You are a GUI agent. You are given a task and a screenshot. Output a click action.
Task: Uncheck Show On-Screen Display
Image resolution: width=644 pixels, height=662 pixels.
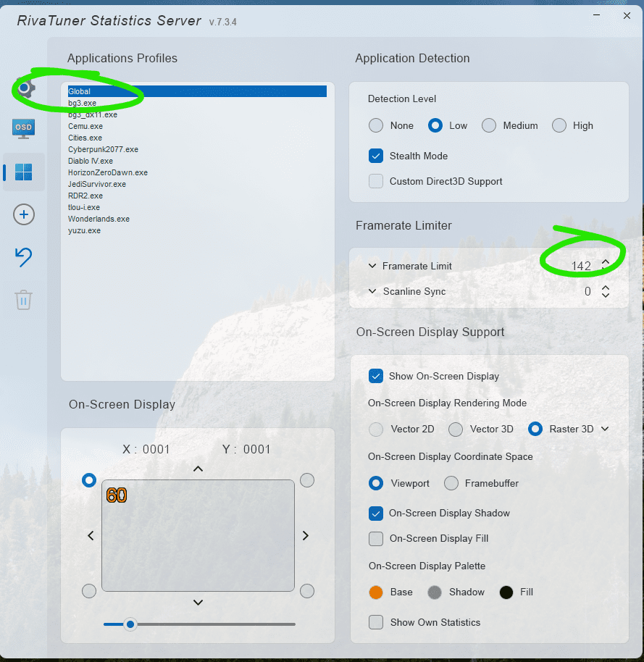[376, 376]
